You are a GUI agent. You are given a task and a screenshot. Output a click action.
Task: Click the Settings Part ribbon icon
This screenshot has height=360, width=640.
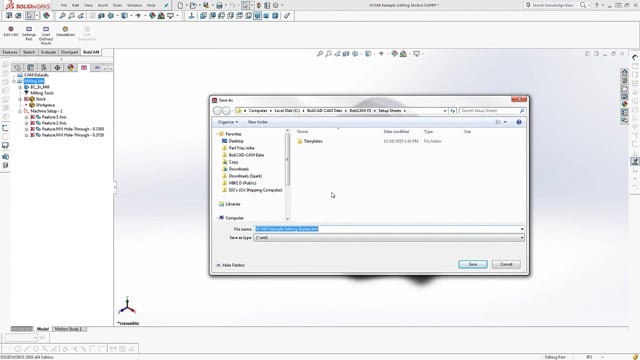tap(29, 33)
